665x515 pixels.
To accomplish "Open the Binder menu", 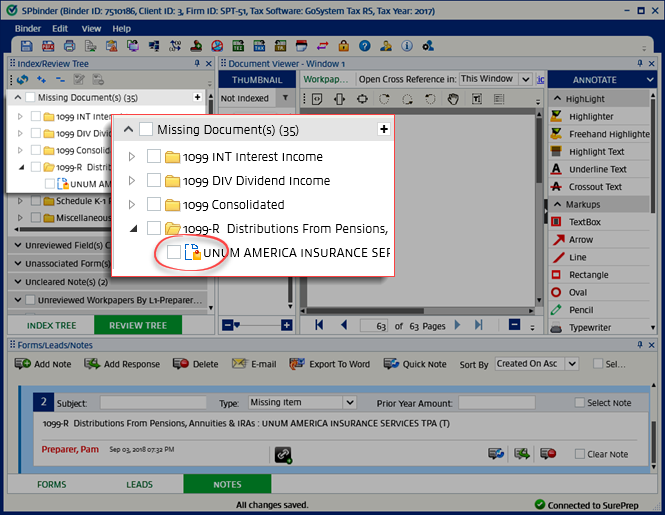I will (28, 29).
